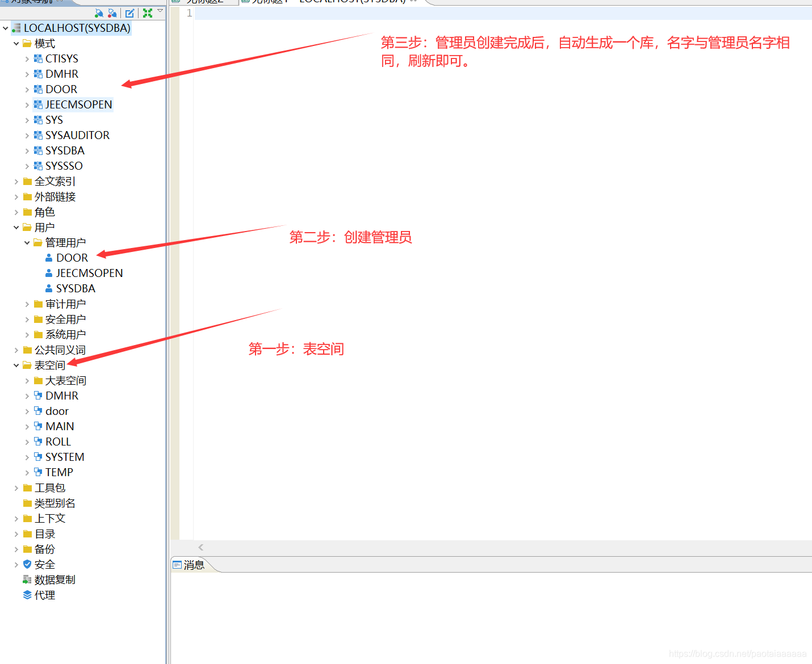Click the MAIN tablespace icon
The width and height of the screenshot is (812, 664).
[x=38, y=426]
